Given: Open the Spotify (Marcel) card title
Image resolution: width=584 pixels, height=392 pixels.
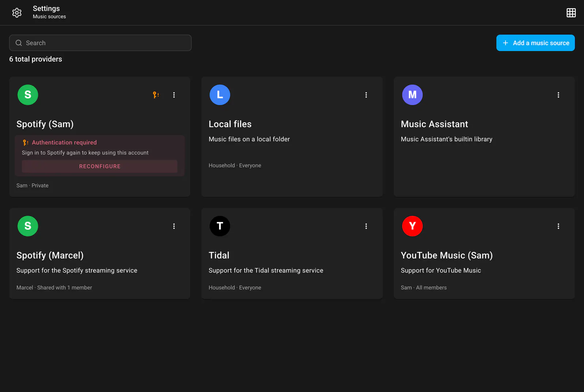Looking at the screenshot, I should [50, 255].
